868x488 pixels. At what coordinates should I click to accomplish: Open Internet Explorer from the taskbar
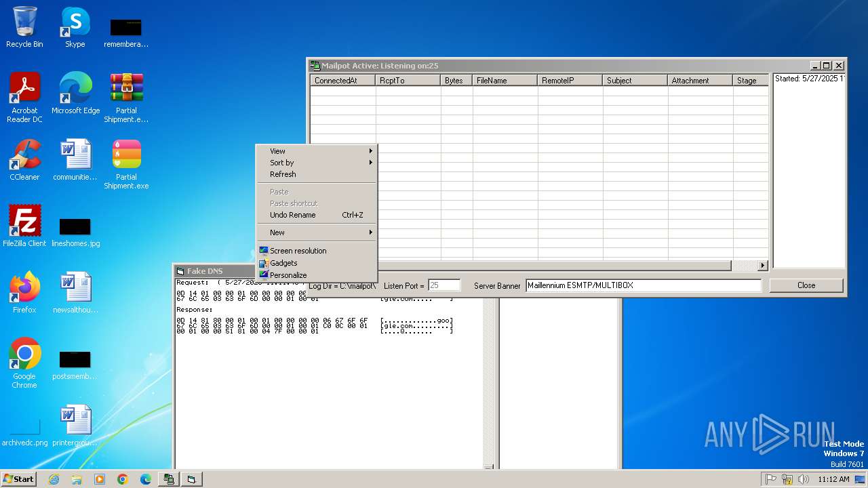54,479
